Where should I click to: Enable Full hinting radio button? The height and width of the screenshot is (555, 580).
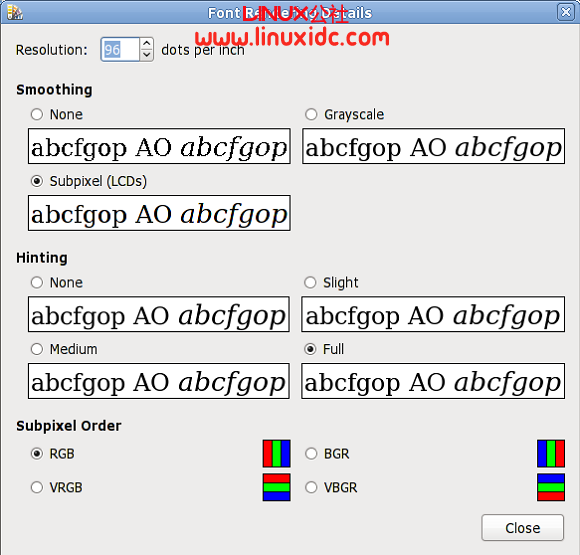pos(310,349)
